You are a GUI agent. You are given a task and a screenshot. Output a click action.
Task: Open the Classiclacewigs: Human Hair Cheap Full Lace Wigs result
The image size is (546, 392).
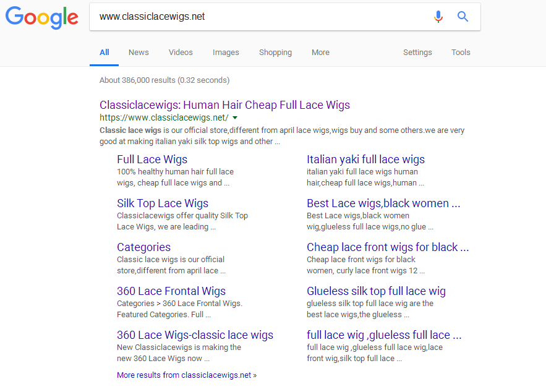click(224, 104)
